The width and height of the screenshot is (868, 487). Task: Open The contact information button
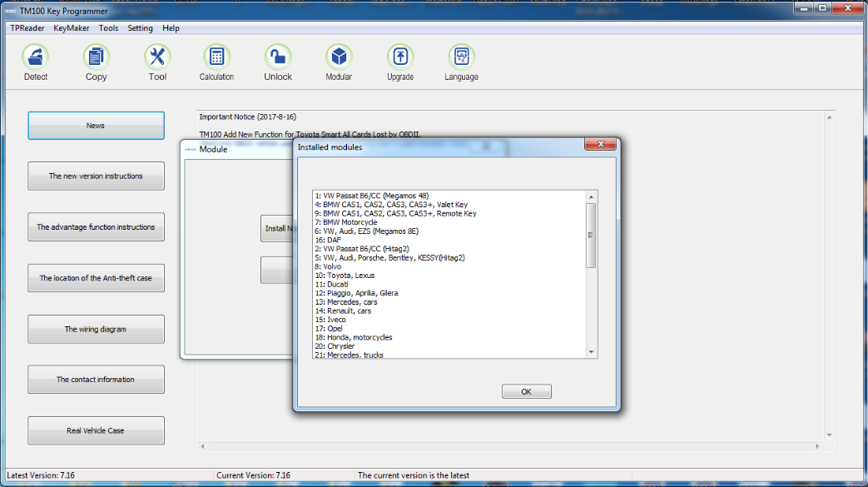pos(96,380)
